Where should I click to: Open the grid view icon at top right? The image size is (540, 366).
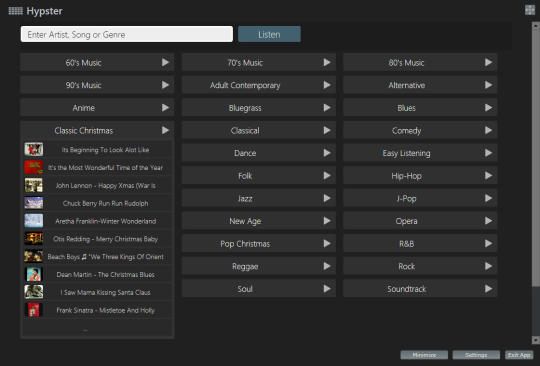pyautogui.click(x=530, y=10)
